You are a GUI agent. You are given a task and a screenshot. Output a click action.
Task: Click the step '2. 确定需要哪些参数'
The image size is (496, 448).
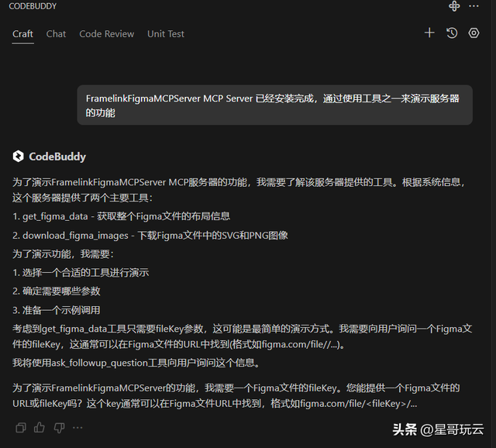[x=57, y=291]
